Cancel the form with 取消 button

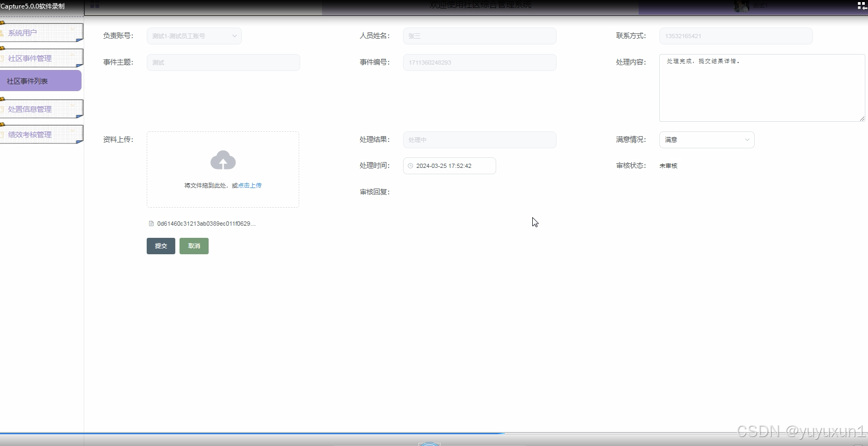coord(194,246)
